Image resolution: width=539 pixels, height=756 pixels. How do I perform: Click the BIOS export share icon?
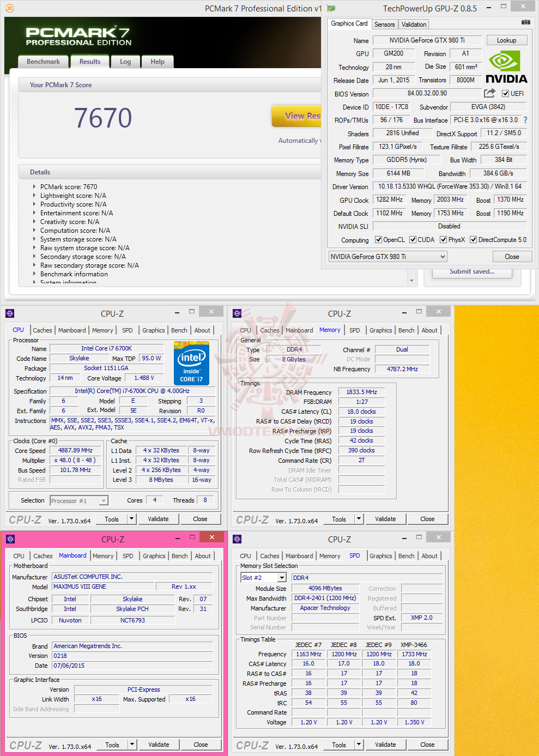click(489, 93)
